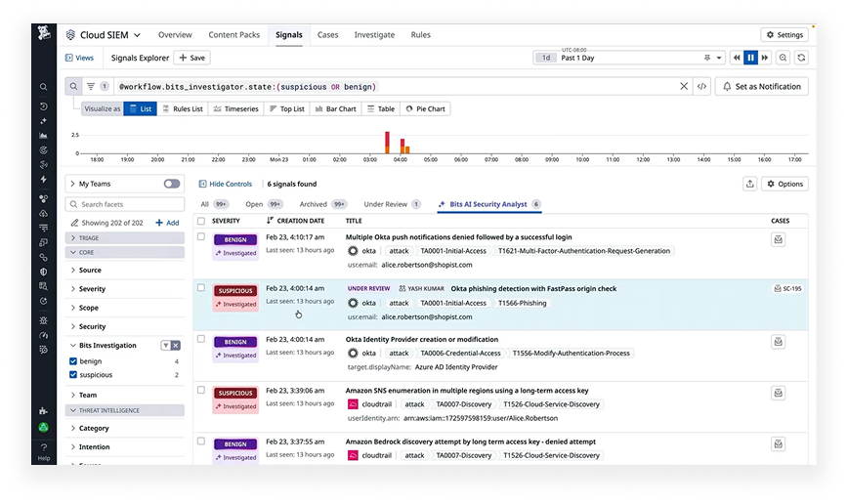Click Hide Controls link
848x504 pixels.
225,184
